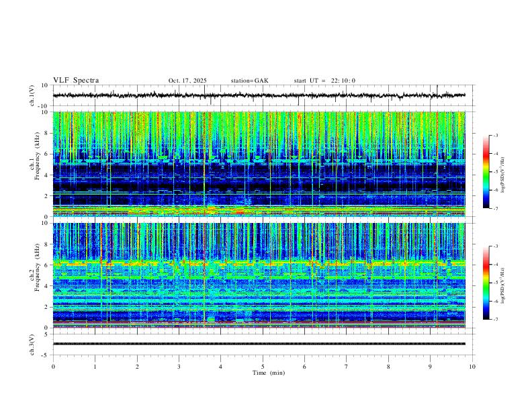Click time axis tick label "9"
Screen dimensions: 532x411
(430, 367)
